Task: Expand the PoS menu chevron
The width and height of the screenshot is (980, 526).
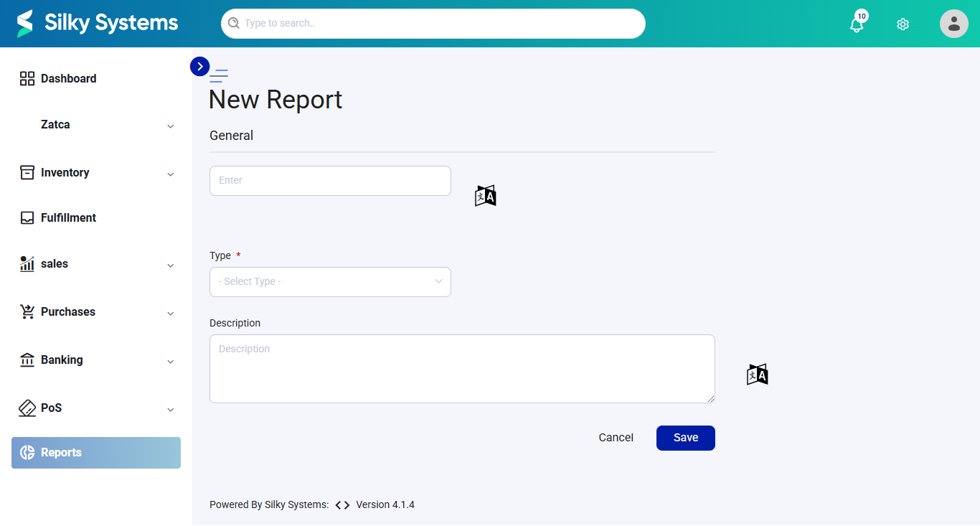Action: point(171,410)
